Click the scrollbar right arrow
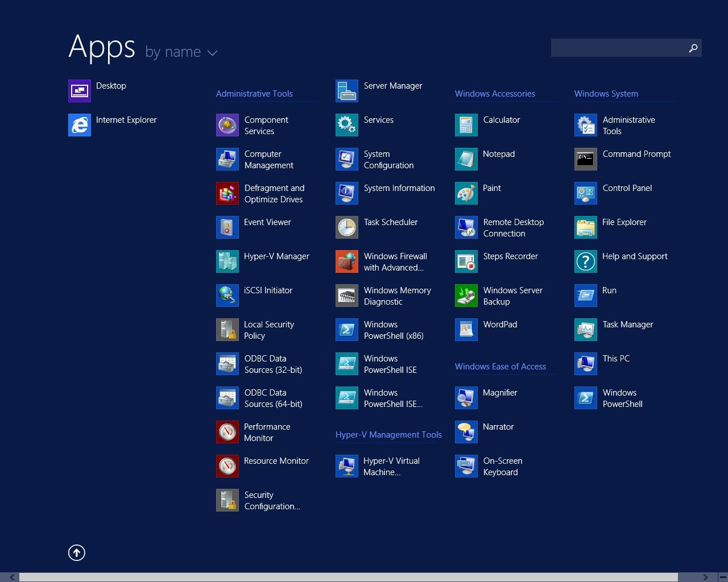Screen dimensions: 728x582 pyautogui.click(x=706, y=577)
